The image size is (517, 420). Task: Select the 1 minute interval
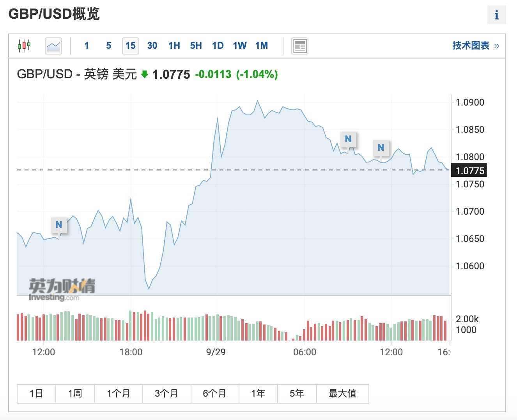point(87,46)
